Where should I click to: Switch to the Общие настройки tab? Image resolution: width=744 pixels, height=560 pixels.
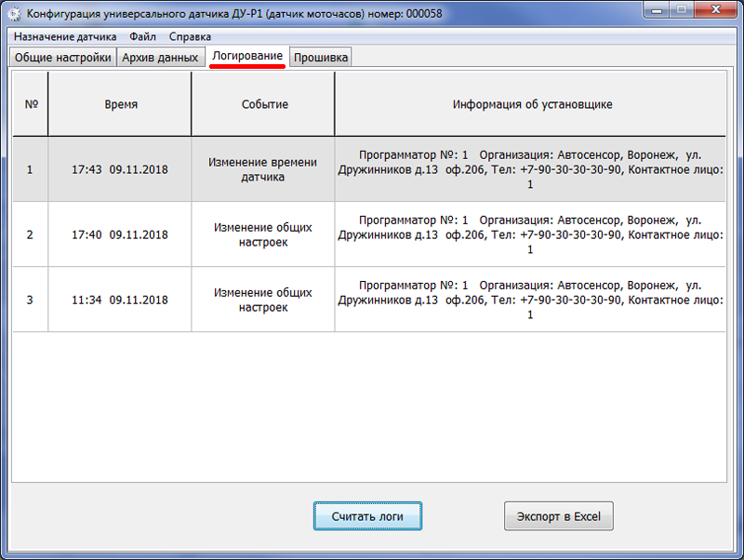click(x=62, y=58)
